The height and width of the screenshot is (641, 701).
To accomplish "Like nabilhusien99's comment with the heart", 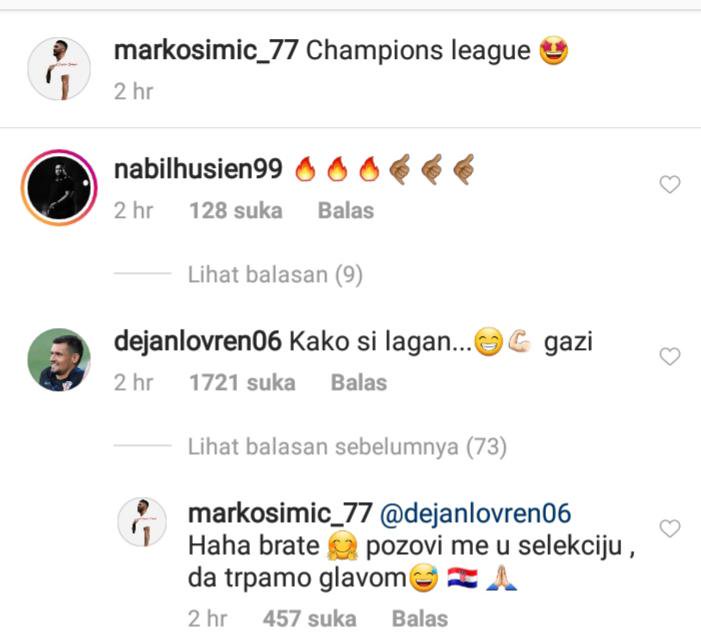I will (x=670, y=184).
